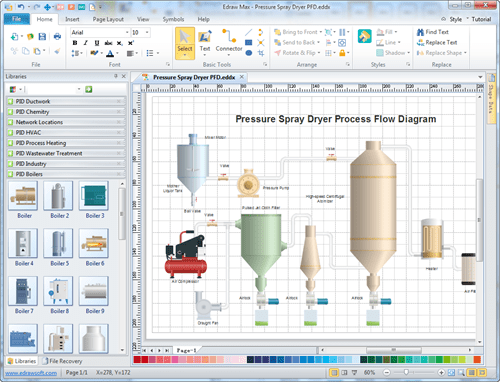Screen dimensions: 500x382
Task: Select Boiler 6 shape
Action: click(x=94, y=243)
